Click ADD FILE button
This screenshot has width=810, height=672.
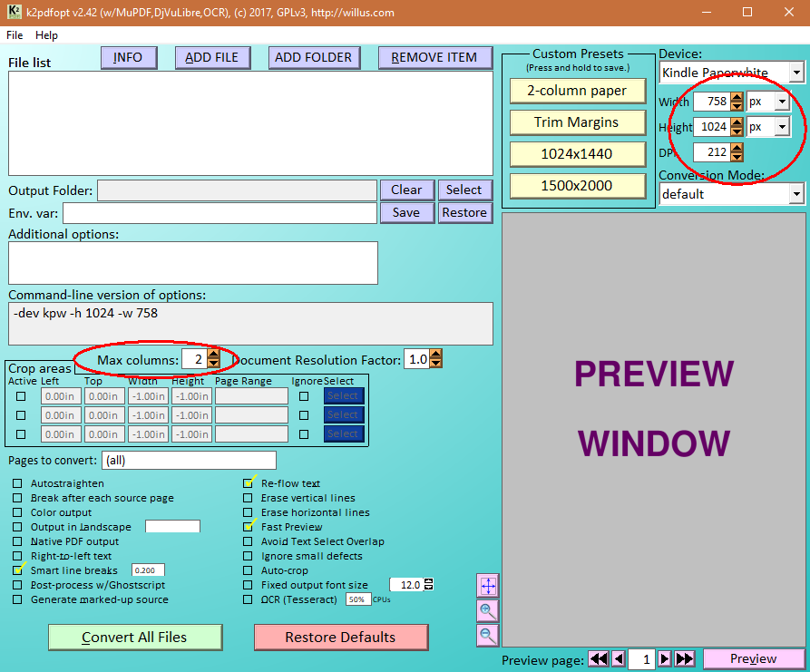[x=212, y=57]
